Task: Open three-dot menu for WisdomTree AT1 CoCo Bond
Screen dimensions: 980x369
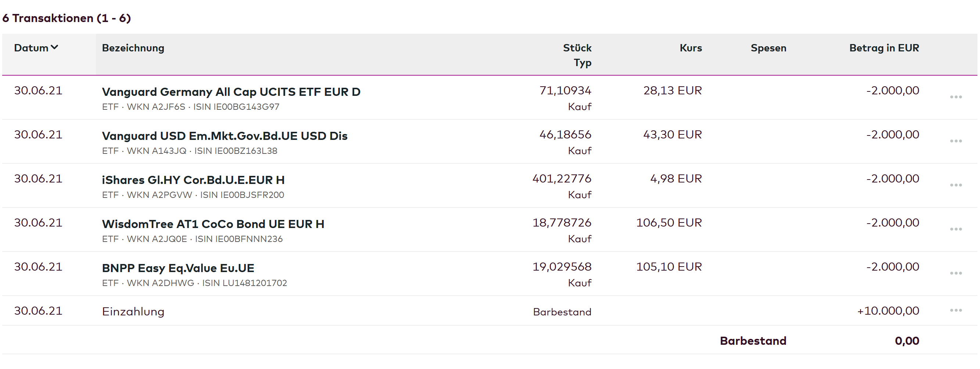Action: coord(955,229)
